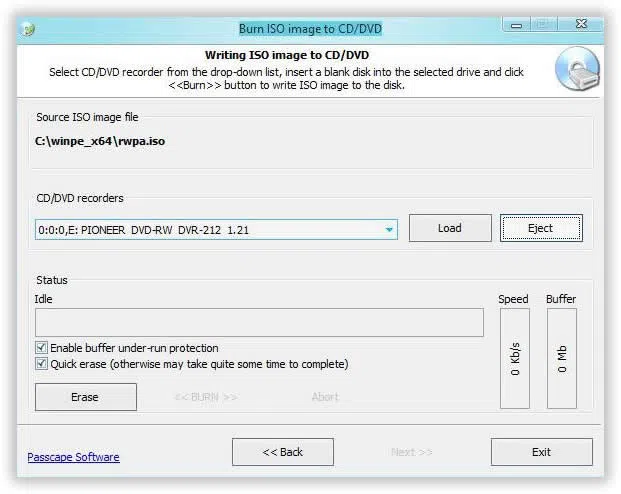Open the Passcape Software link
Image resolution: width=621 pixels, height=494 pixels.
point(73,457)
